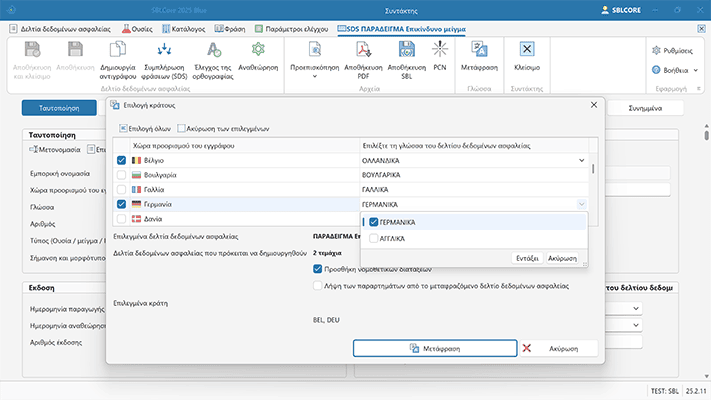
Task: Disable Προσθήκη νομοθετικών διατάξεων checkbox
Action: pos(318,268)
